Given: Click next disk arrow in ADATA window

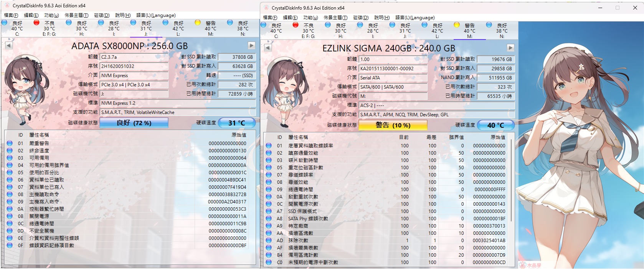Looking at the screenshot, I should (x=251, y=46).
